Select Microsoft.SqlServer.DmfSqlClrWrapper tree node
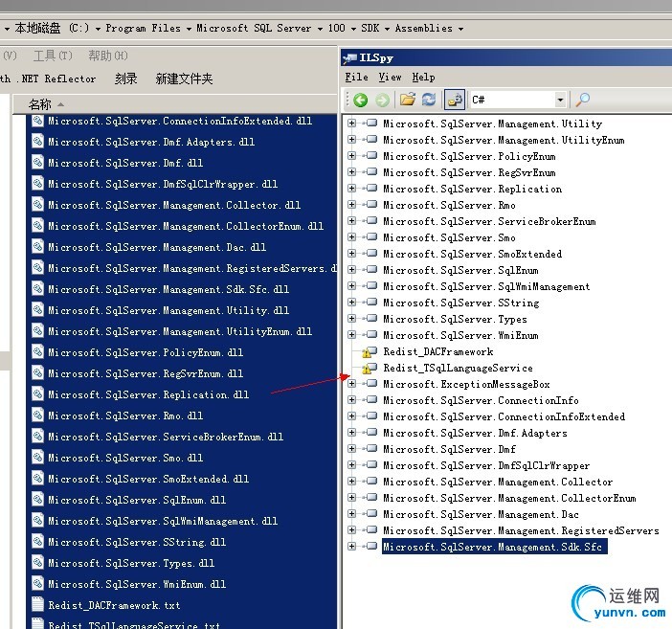Image resolution: width=672 pixels, height=629 pixels. pos(486,465)
